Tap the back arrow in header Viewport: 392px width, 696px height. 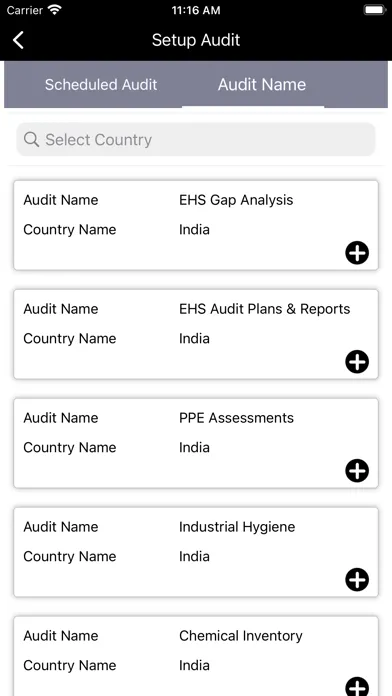click(18, 40)
